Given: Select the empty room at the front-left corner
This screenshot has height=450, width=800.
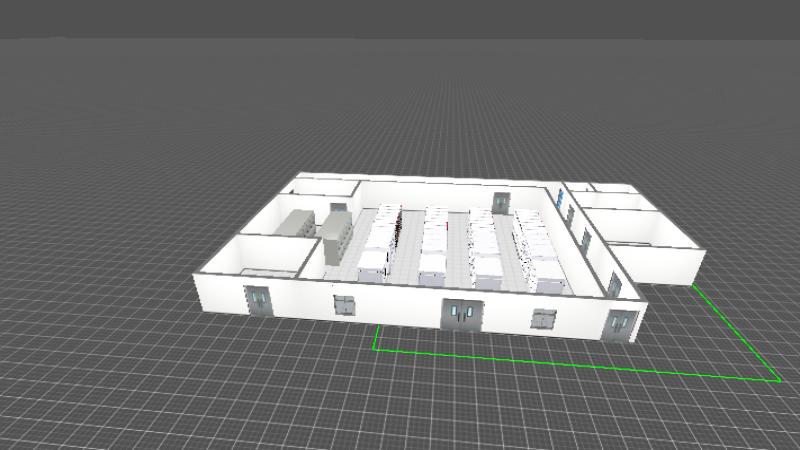Looking at the screenshot, I should pos(265,257).
